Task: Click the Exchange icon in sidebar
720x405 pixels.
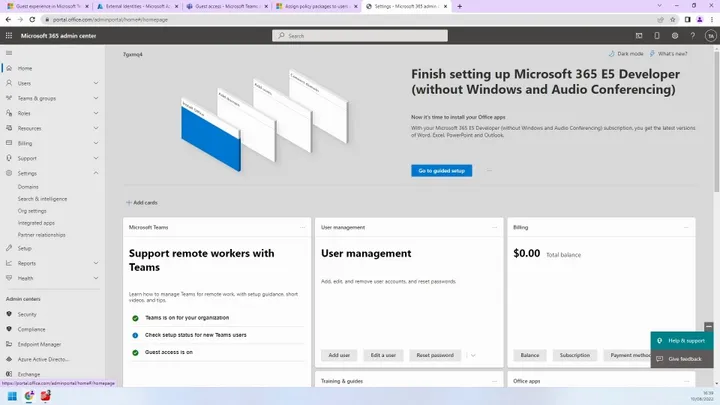Action: 9,374
